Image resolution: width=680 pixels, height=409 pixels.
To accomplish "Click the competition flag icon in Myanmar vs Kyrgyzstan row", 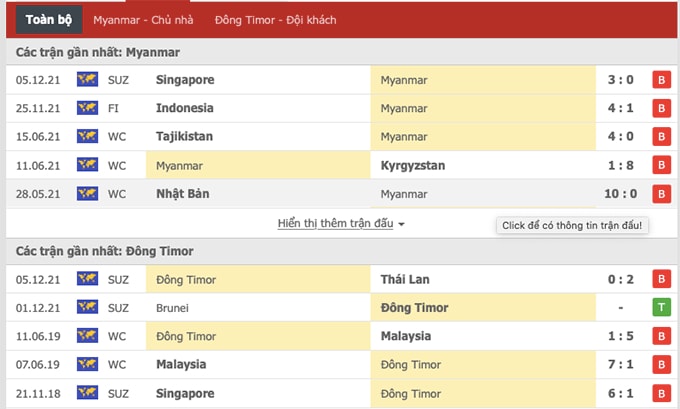I will coord(87,165).
